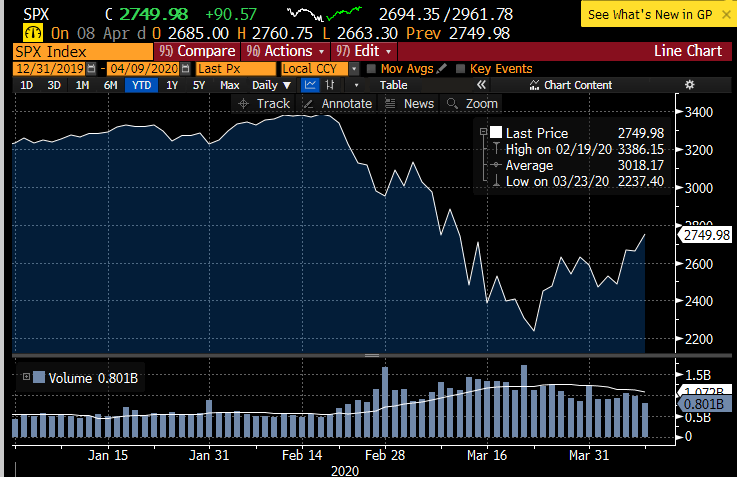
Task: Select the 1M range tab
Action: [82, 85]
